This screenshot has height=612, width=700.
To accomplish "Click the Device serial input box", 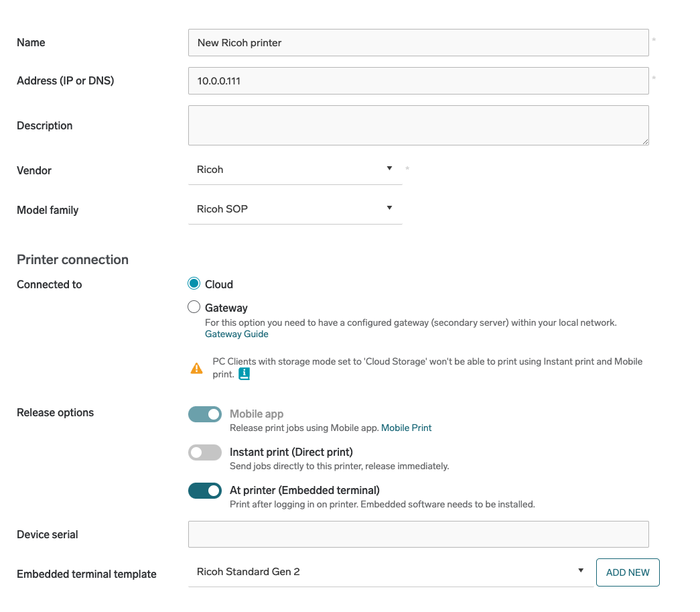I will click(x=418, y=534).
